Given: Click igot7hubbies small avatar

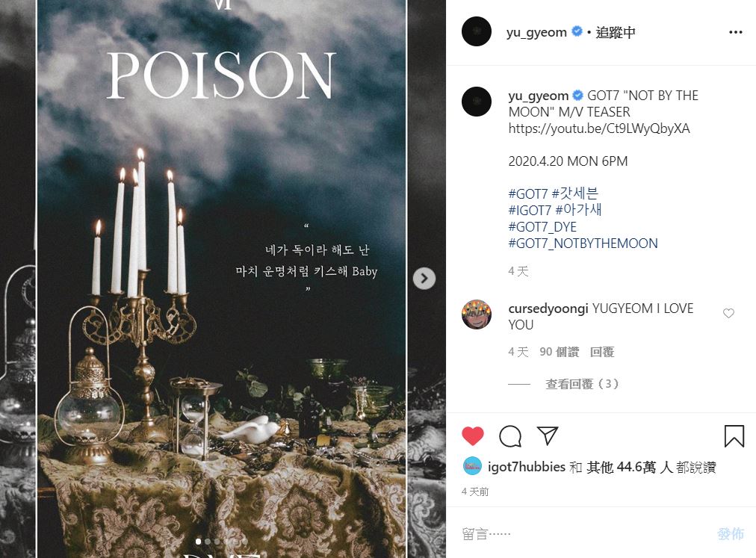Looking at the screenshot, I should coord(472,466).
